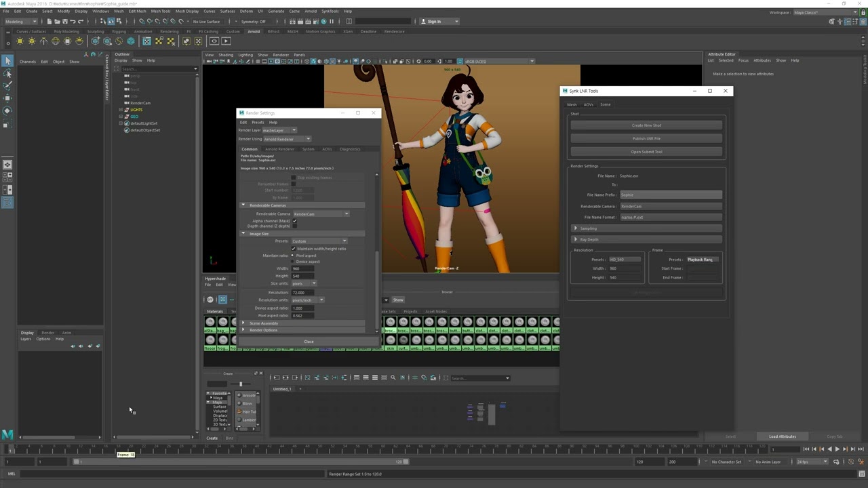This screenshot has width=868, height=488.
Task: Click the Arnold mesh light shelf icon
Action: click(x=32, y=41)
